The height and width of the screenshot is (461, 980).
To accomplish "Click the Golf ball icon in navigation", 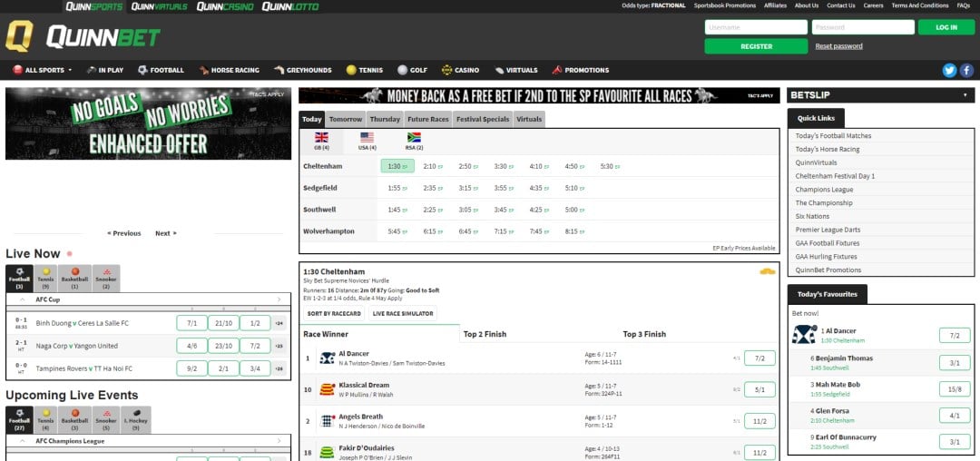I will [403, 70].
